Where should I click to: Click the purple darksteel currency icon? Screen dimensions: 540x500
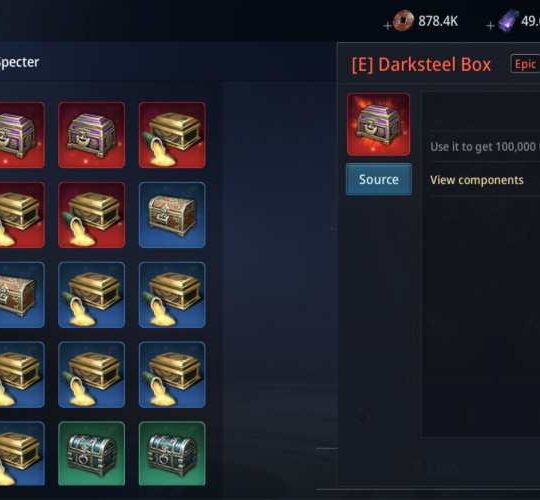coord(509,21)
